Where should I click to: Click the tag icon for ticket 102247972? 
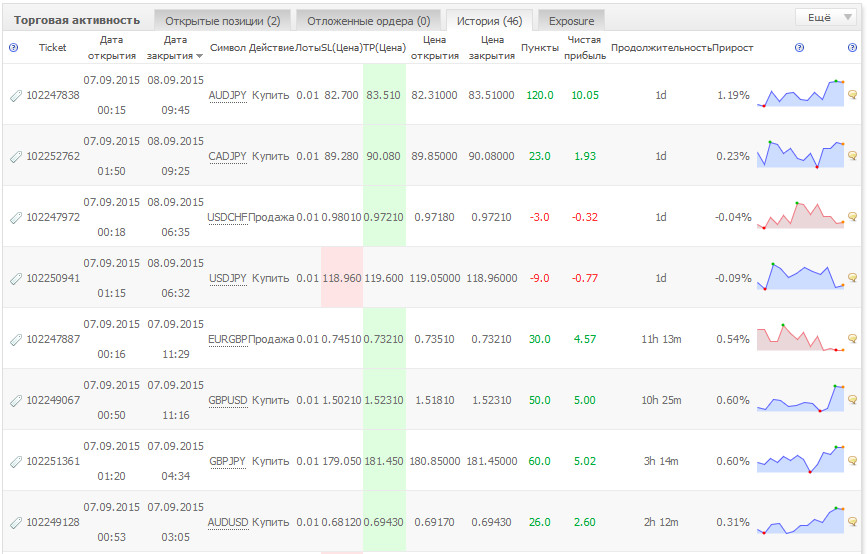coord(16,217)
